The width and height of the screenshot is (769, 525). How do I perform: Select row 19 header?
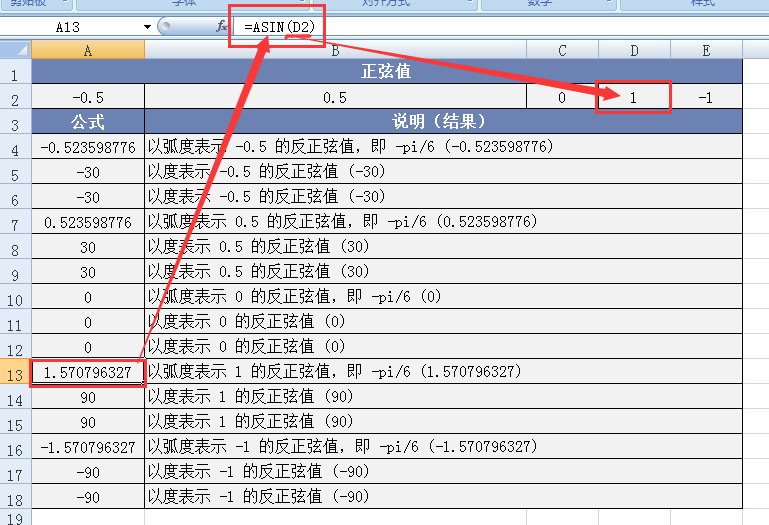pos(15,517)
